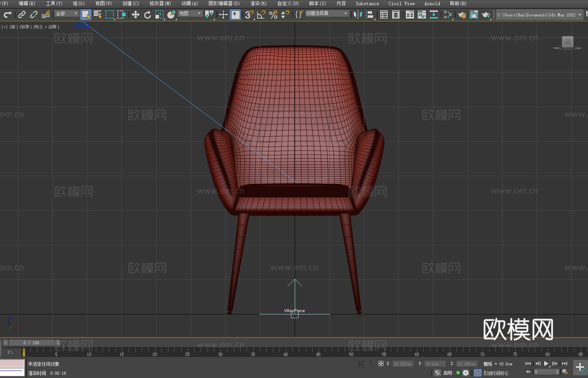Click the Mirror tool icon
Screen dimensions: 588x378
(358, 14)
